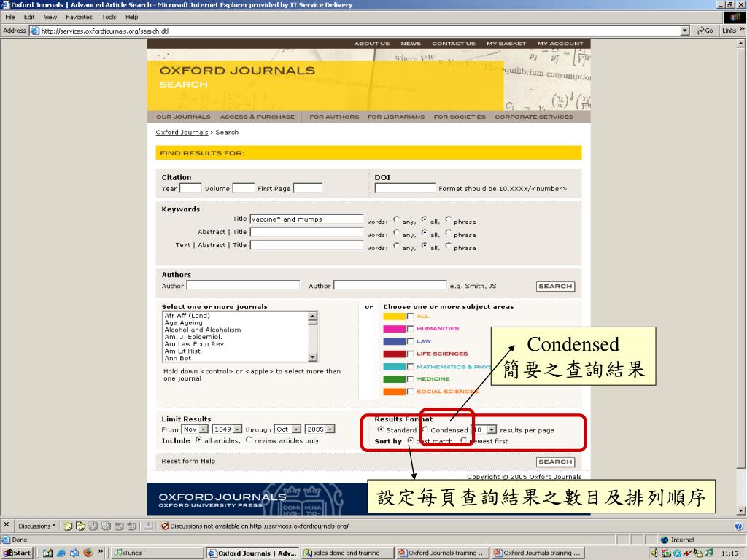Open the Start menu
The height and width of the screenshot is (560, 747).
(18, 553)
